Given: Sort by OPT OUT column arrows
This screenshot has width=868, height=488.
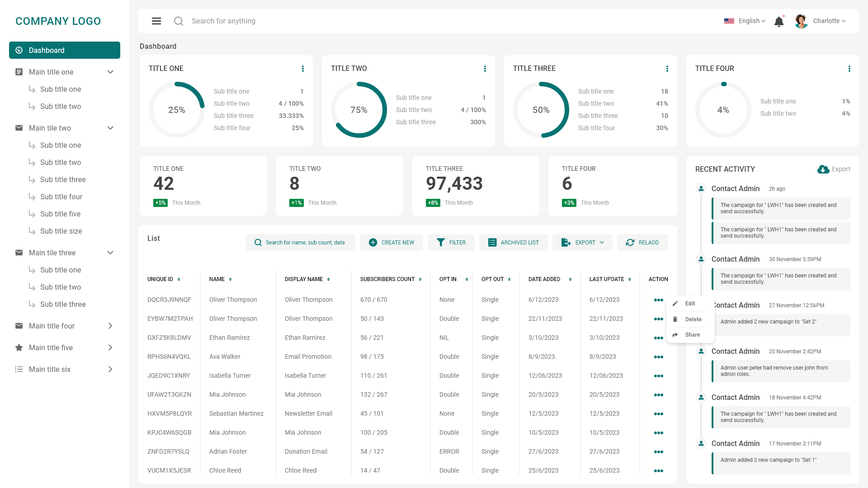Looking at the screenshot, I should pyautogui.click(x=509, y=279).
